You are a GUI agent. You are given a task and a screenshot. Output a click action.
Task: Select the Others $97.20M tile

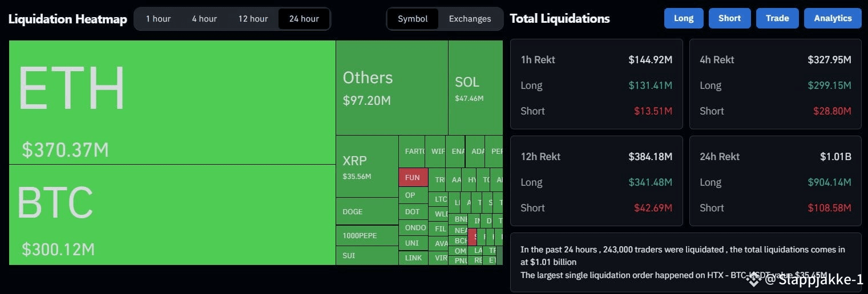(392, 88)
